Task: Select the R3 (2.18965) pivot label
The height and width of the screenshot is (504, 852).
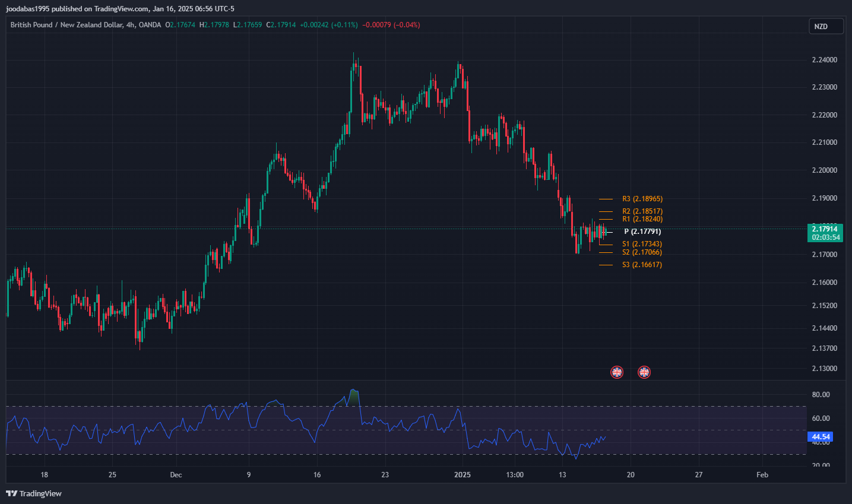Action: tap(642, 199)
